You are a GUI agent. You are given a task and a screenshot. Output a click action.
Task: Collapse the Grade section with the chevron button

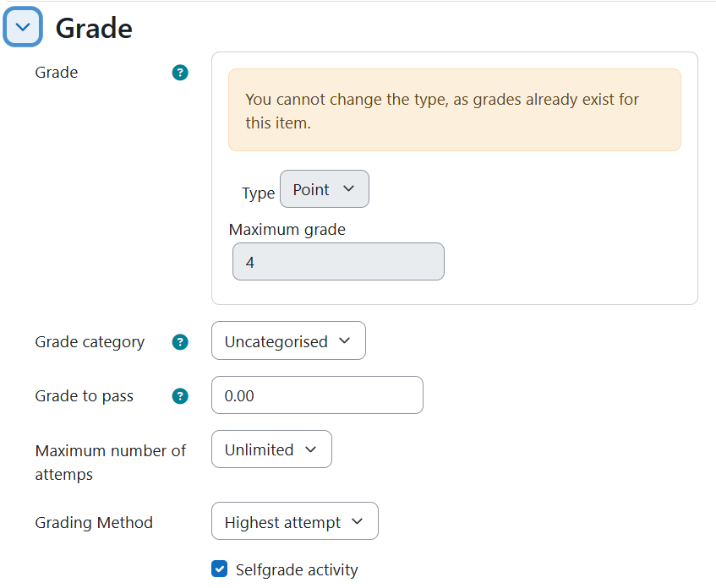[x=23, y=27]
